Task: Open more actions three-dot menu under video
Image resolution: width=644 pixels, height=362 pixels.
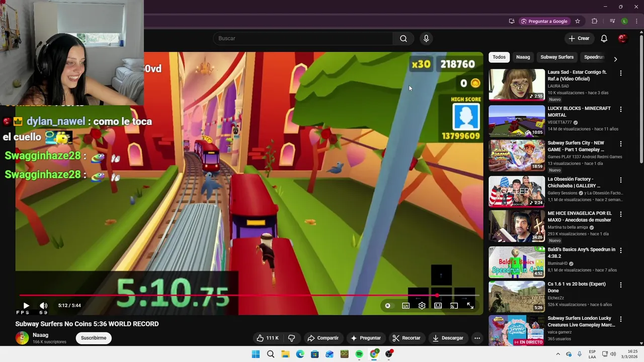Action: pos(477,338)
